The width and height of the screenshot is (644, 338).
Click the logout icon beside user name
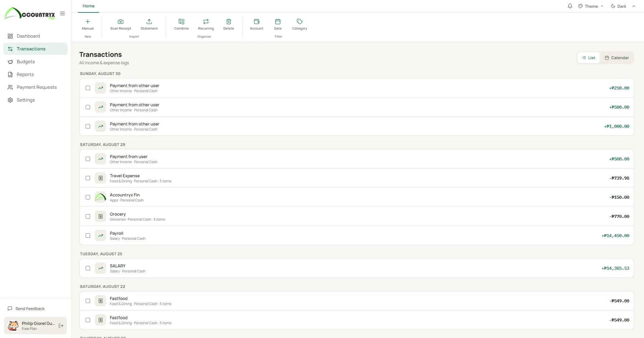(x=61, y=326)
